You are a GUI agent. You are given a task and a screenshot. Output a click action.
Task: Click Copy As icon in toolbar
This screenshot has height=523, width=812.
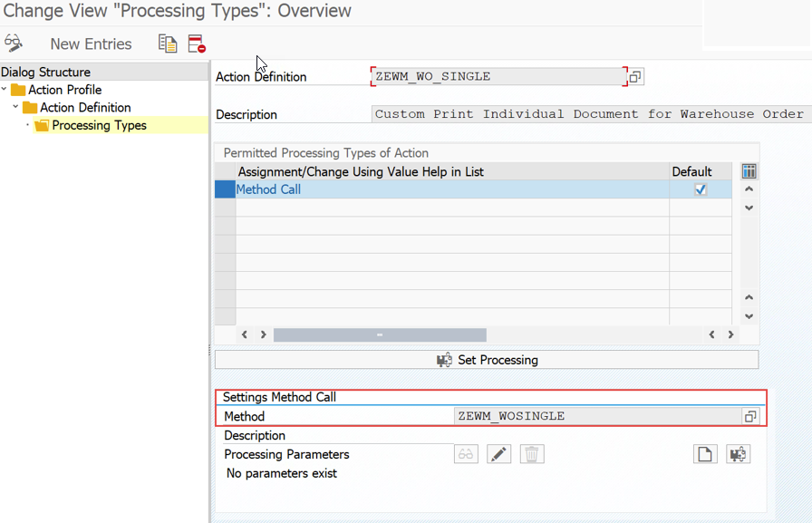168,44
